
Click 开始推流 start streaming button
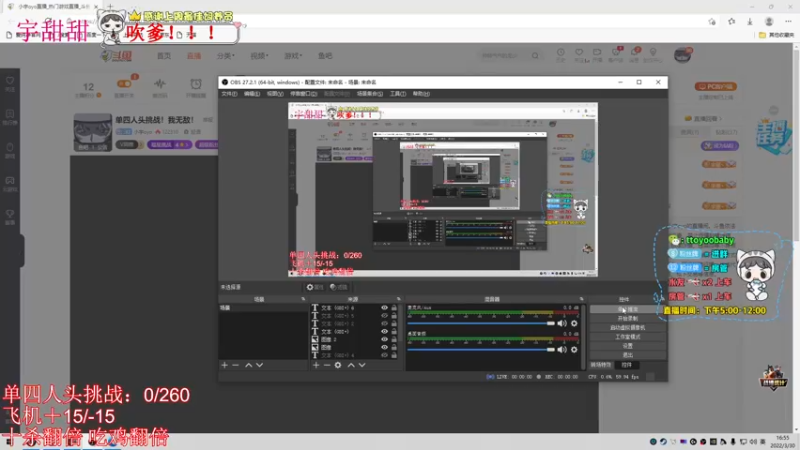tap(628, 309)
